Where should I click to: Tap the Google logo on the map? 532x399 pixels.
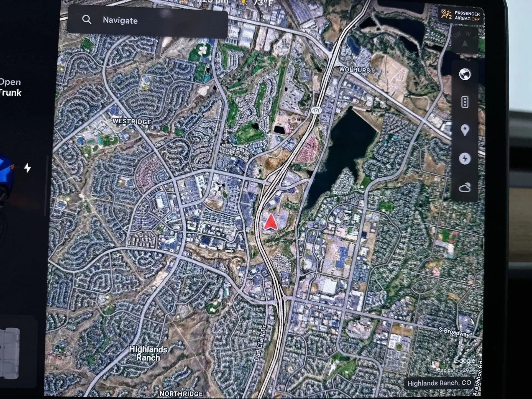[464, 360]
